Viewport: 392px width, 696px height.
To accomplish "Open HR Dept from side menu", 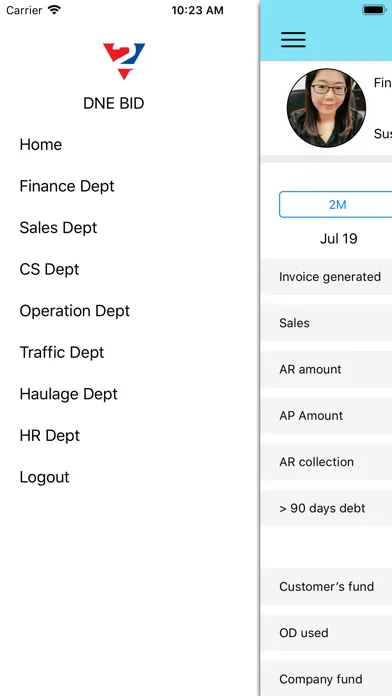I will (50, 435).
